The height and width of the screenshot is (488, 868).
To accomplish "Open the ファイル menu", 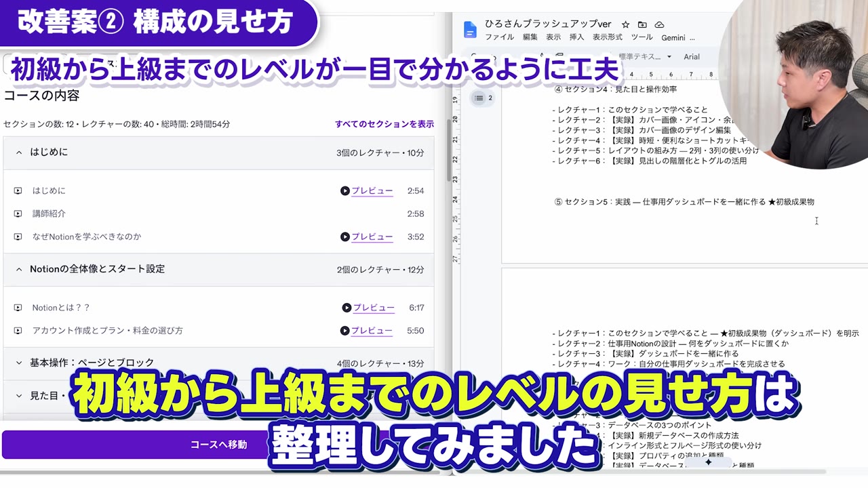I will tap(499, 37).
